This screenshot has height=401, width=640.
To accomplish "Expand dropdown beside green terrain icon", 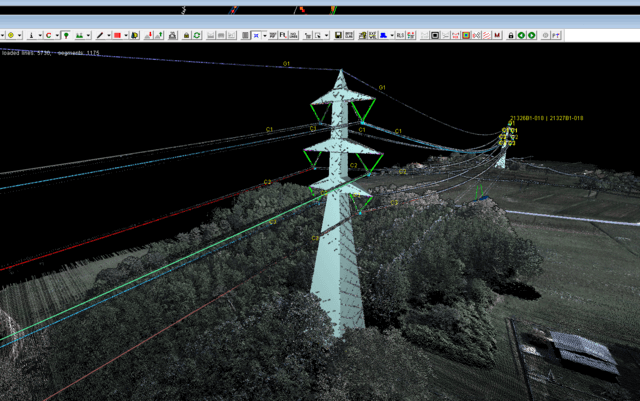I will click(88, 36).
